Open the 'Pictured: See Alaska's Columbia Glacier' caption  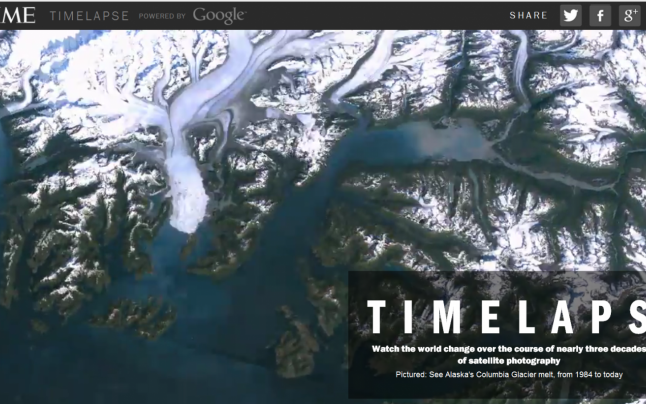coord(508,375)
